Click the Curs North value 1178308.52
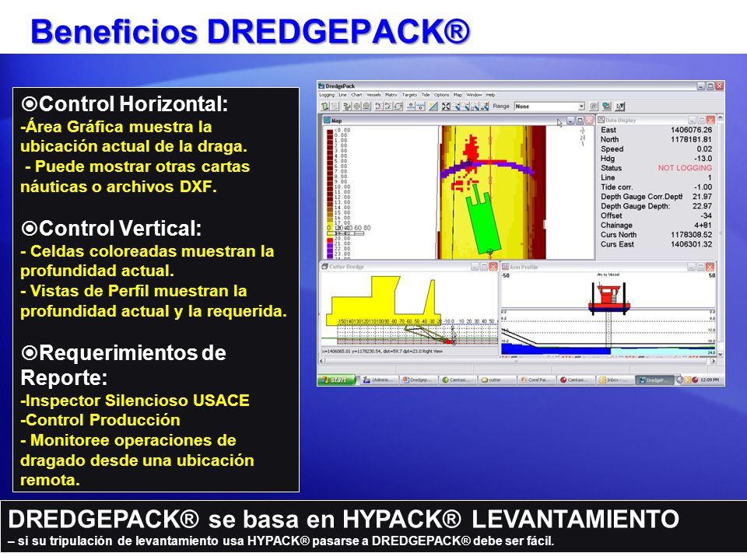 pos(691,234)
